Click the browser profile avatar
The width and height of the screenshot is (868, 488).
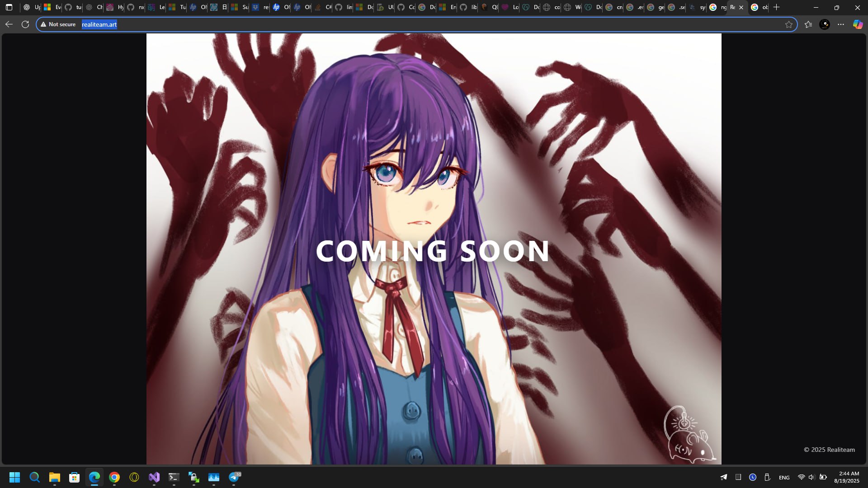tap(825, 24)
